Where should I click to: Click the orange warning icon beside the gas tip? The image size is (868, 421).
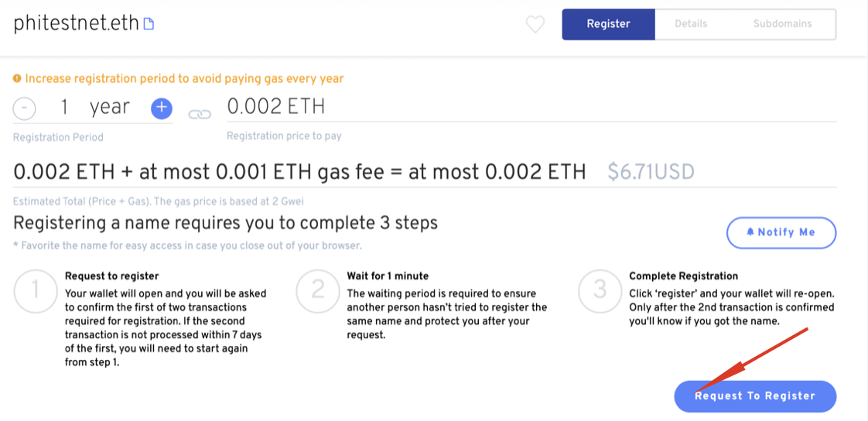[x=17, y=79]
